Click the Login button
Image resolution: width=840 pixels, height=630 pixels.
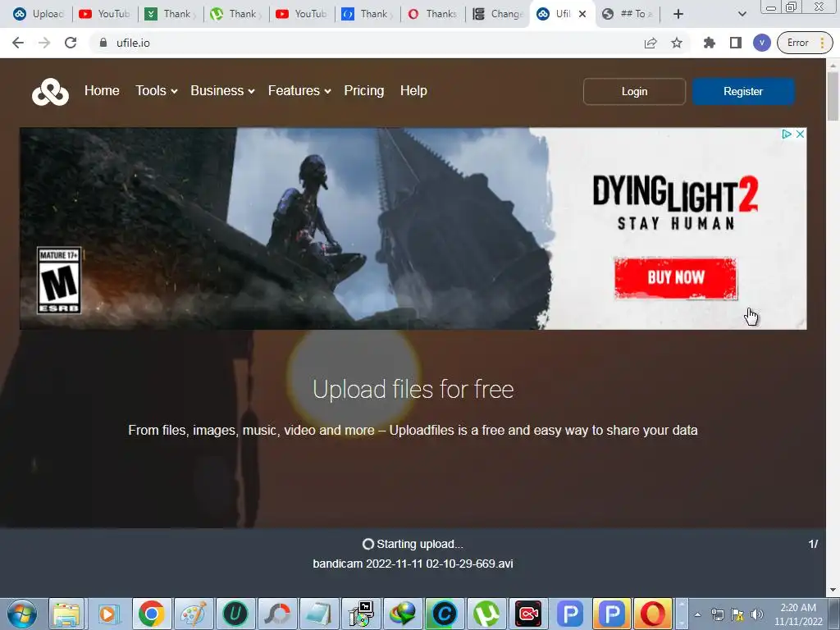pyautogui.click(x=634, y=92)
